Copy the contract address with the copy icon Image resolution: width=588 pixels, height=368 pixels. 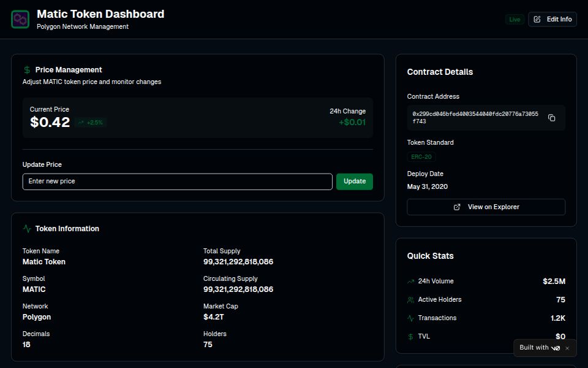click(x=551, y=118)
